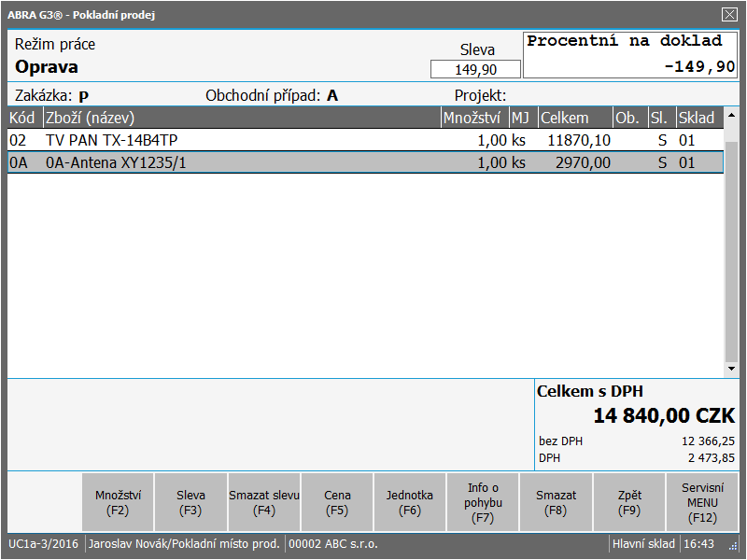Sort by Zboží (název) column header
The height and width of the screenshot is (560, 747).
click(241, 118)
